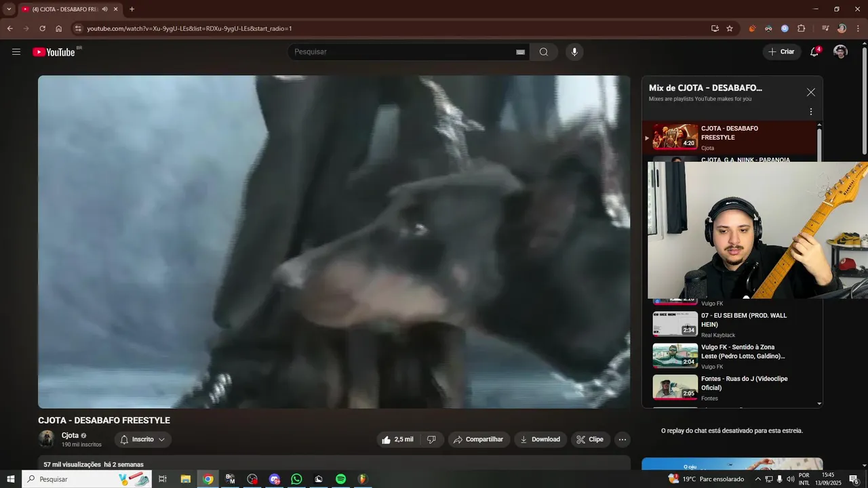Click the search magnifier button
868x488 pixels.
(544, 52)
